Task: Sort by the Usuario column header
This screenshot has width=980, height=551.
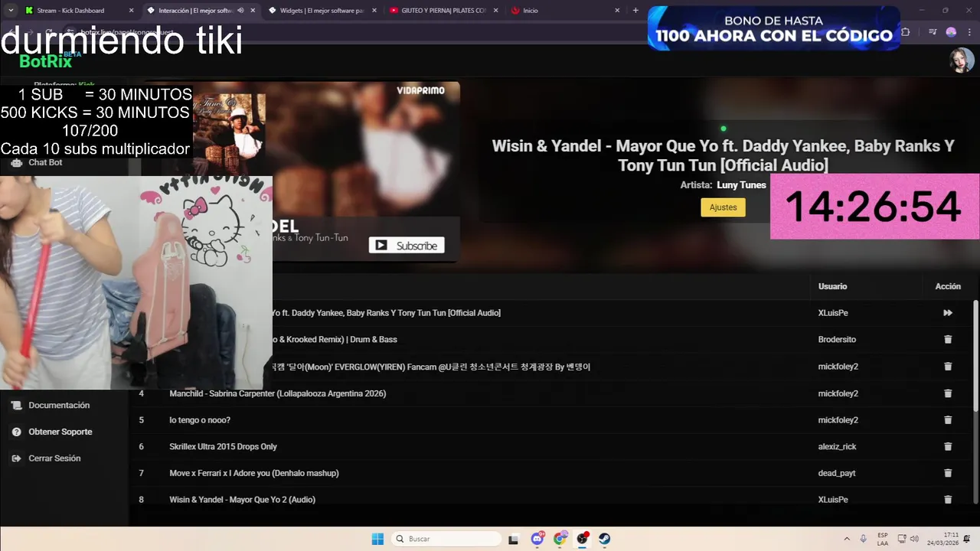Action: (832, 286)
